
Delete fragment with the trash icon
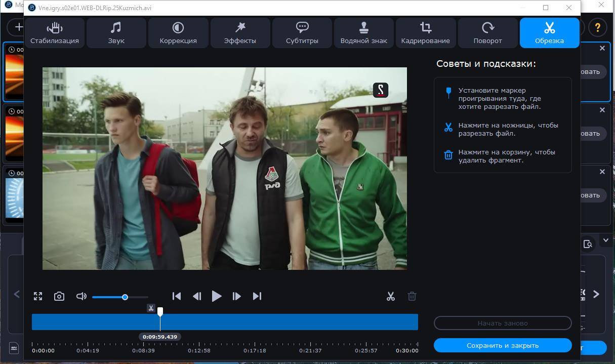click(x=412, y=296)
